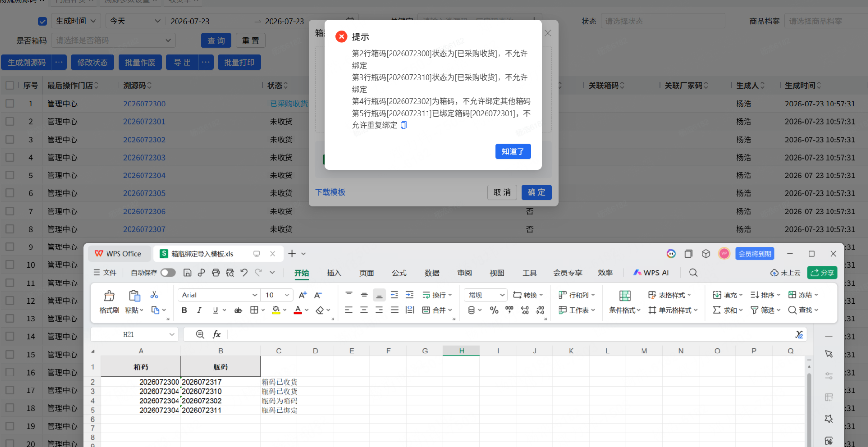Switch to the 插入 ribbon tab
The height and width of the screenshot is (447, 868).
click(334, 272)
